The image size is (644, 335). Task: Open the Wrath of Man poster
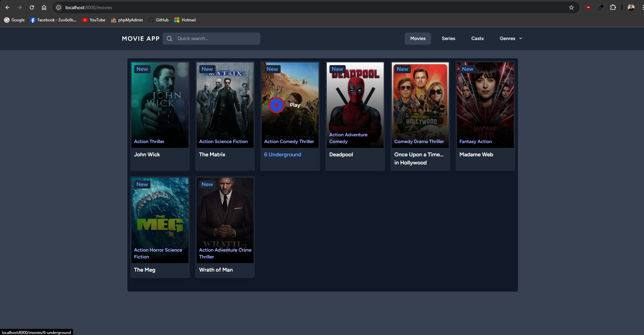tap(225, 220)
